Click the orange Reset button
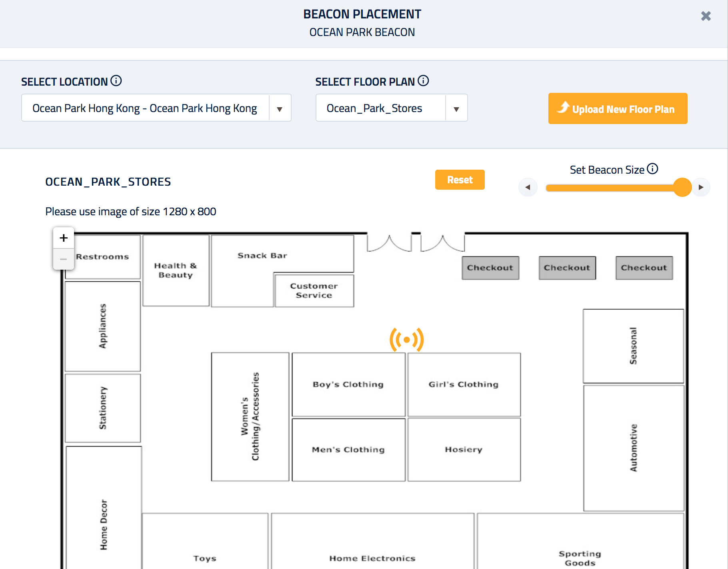Image resolution: width=728 pixels, height=569 pixels. pyautogui.click(x=460, y=180)
